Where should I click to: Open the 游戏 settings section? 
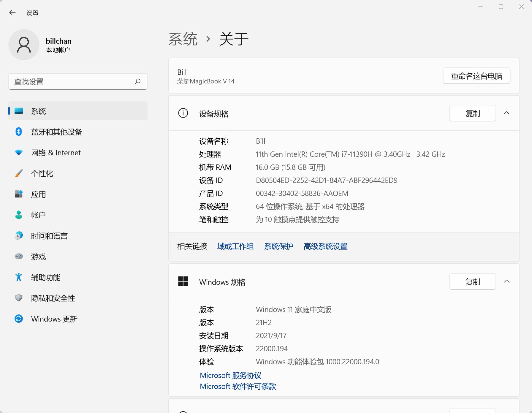coord(38,257)
